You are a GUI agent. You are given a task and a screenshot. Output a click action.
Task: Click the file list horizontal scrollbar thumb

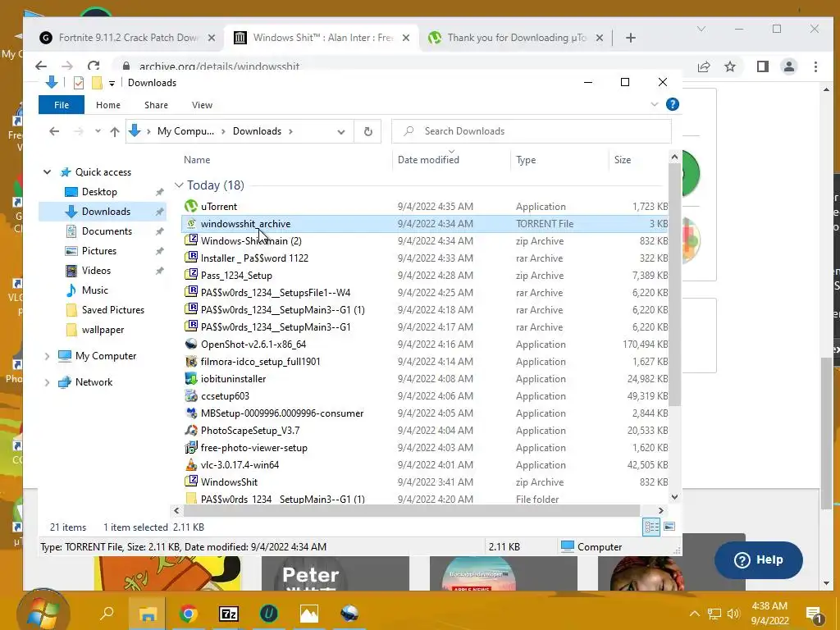click(x=412, y=510)
